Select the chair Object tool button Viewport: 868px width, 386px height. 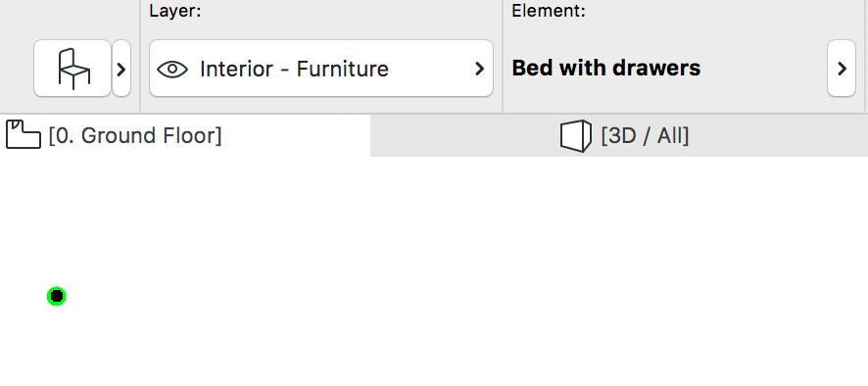72,69
